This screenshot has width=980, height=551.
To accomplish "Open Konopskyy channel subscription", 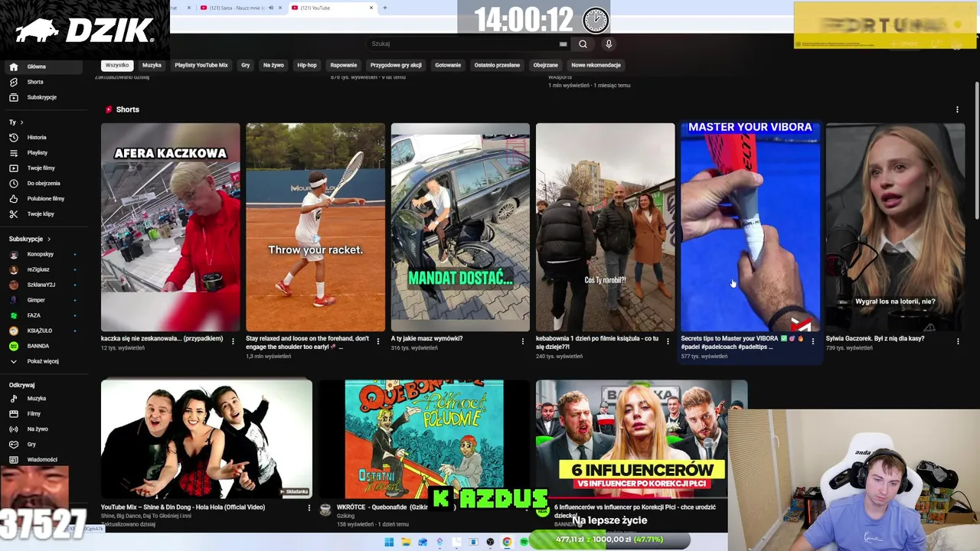I will point(42,254).
